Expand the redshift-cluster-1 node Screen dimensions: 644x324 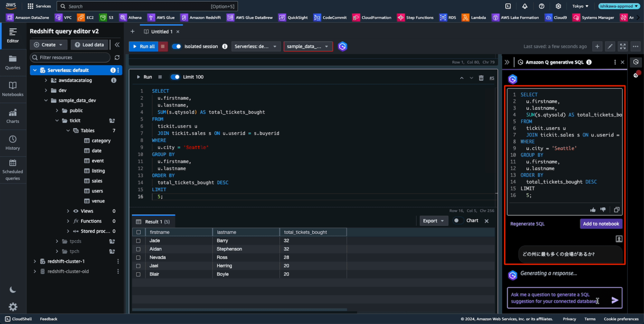pos(35,261)
